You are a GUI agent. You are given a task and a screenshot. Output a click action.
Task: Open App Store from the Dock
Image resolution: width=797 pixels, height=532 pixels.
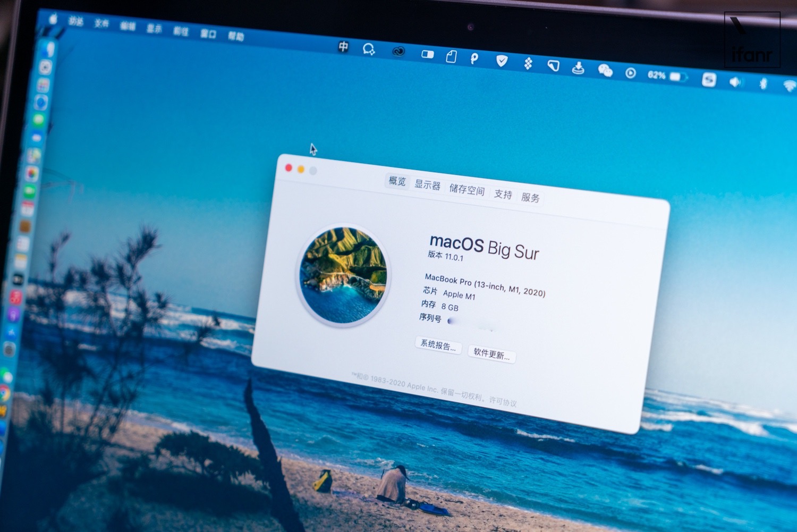11,332
